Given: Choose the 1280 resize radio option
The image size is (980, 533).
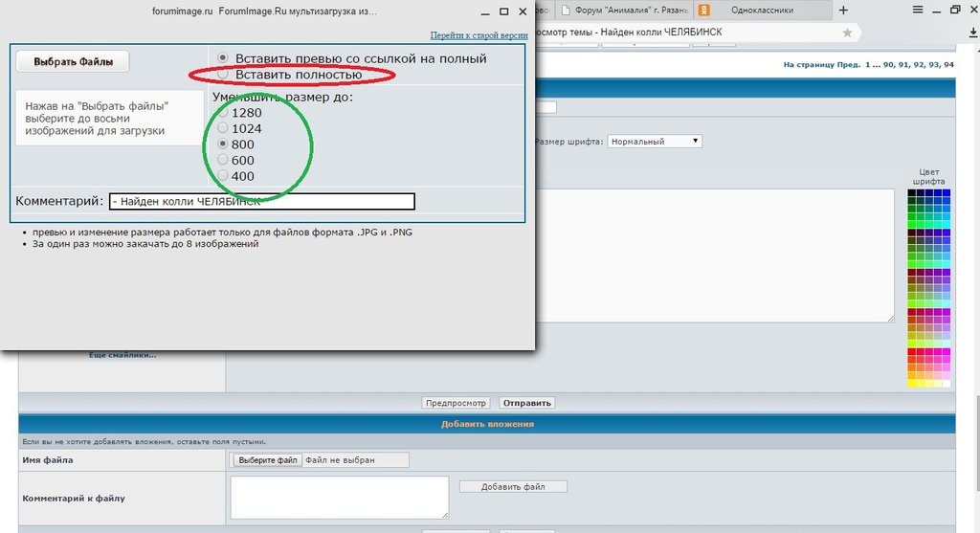Looking at the screenshot, I should [x=222, y=112].
